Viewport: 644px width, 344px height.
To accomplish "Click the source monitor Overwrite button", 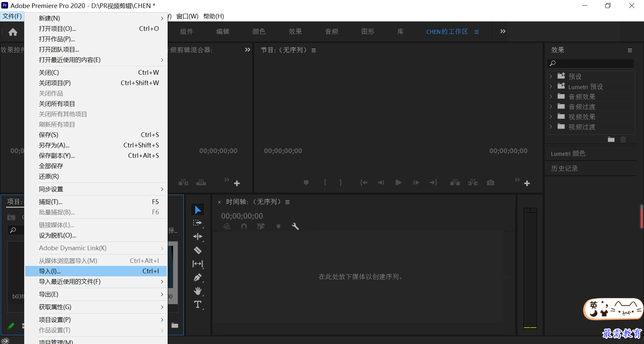I will coord(201,183).
